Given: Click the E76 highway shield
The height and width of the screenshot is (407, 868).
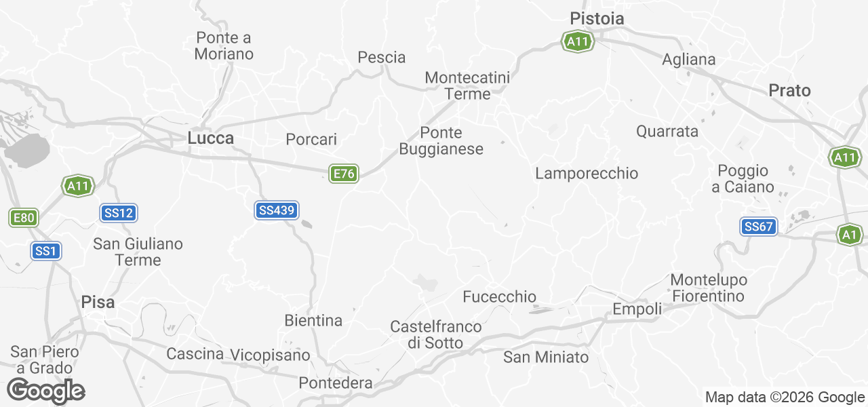Looking at the screenshot, I should [x=343, y=174].
